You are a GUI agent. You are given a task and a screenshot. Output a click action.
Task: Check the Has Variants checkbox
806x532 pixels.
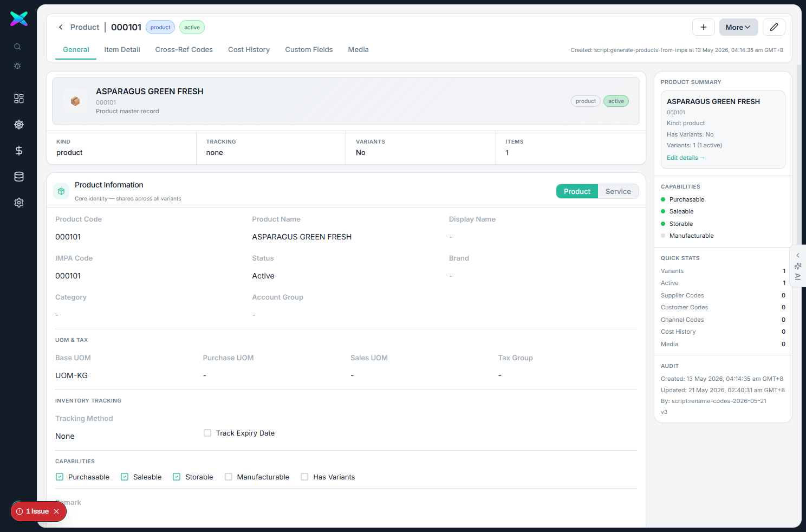click(x=304, y=477)
